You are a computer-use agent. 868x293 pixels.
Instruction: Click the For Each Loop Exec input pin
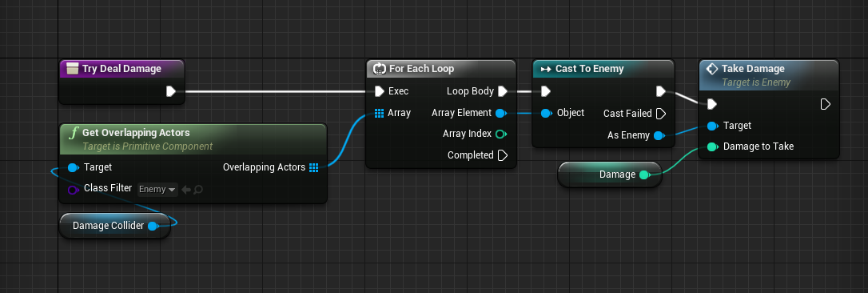(x=379, y=91)
